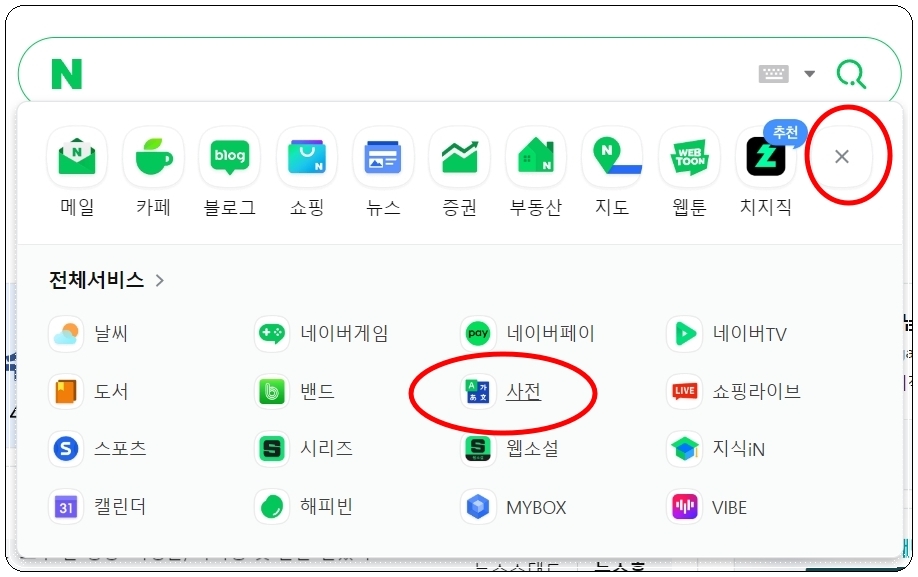This screenshot has height=577, width=918.
Task: Open 전체서비스 all services link
Action: [97, 280]
